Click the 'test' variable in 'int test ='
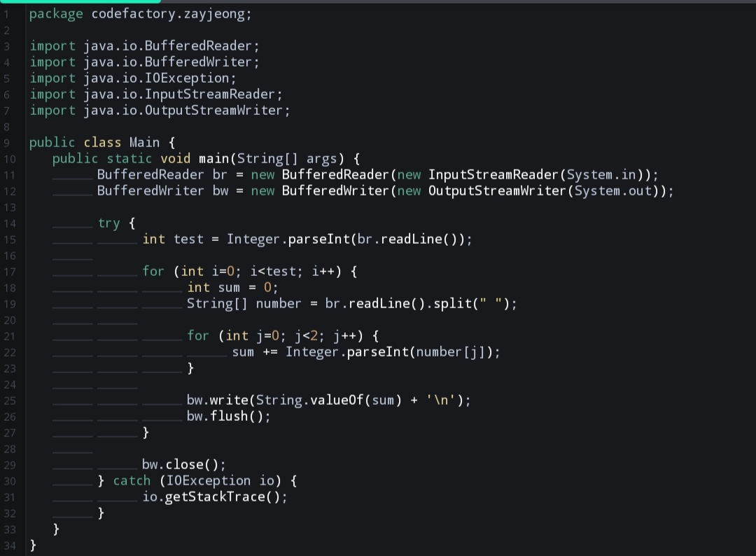 188,239
